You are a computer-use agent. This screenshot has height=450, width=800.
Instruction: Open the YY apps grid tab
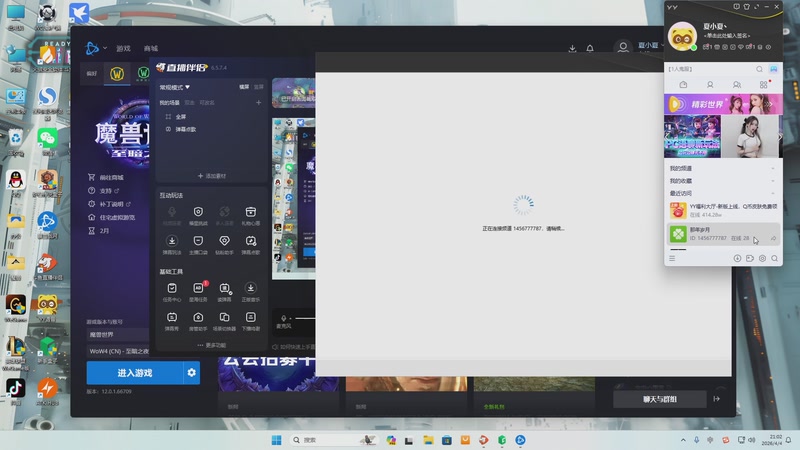(764, 85)
